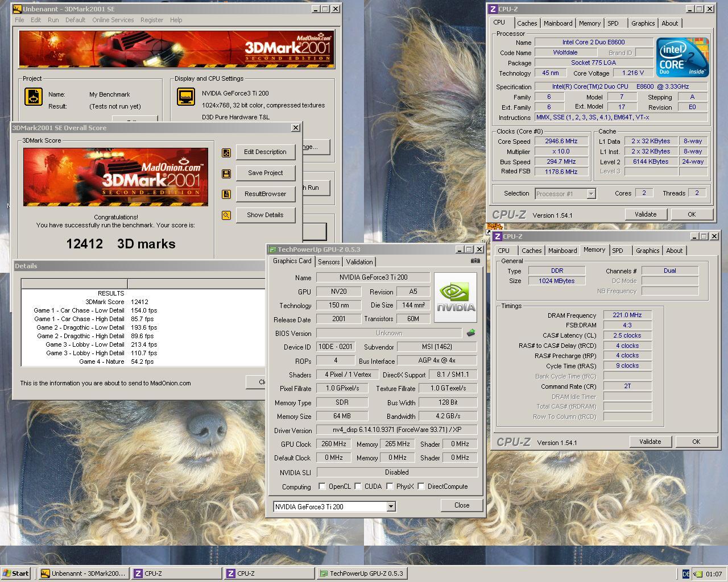The image size is (728, 582).
Task: Click the GPU-Z BIOS save chip icon
Action: click(x=471, y=333)
